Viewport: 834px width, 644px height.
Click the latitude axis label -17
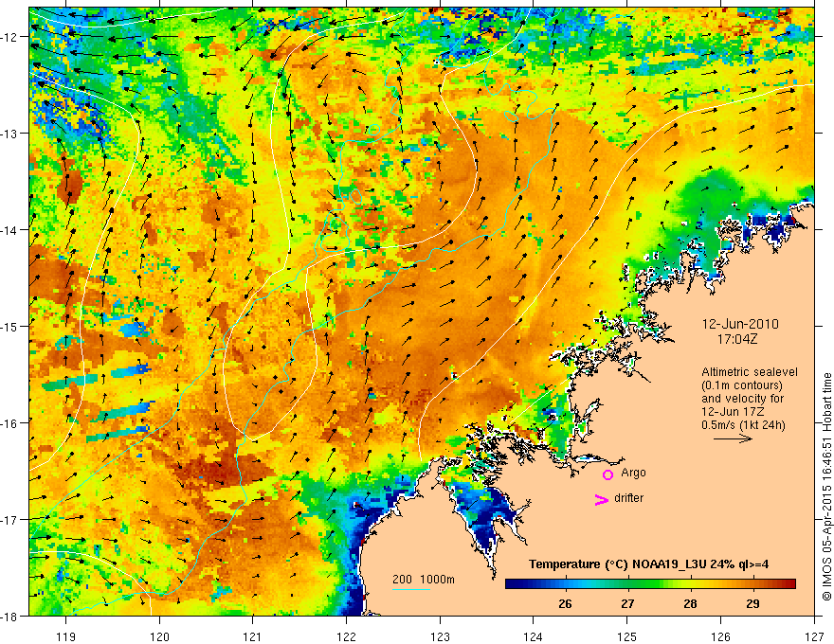tap(10, 520)
